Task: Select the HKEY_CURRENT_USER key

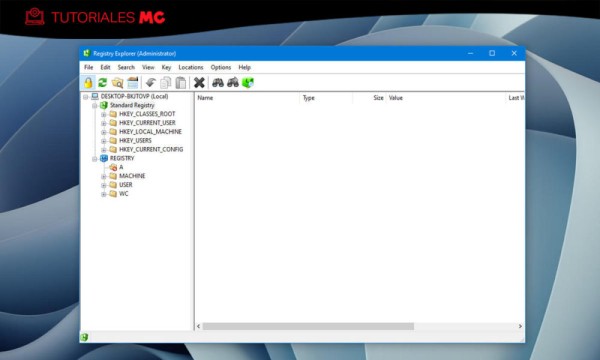Action: click(x=147, y=123)
